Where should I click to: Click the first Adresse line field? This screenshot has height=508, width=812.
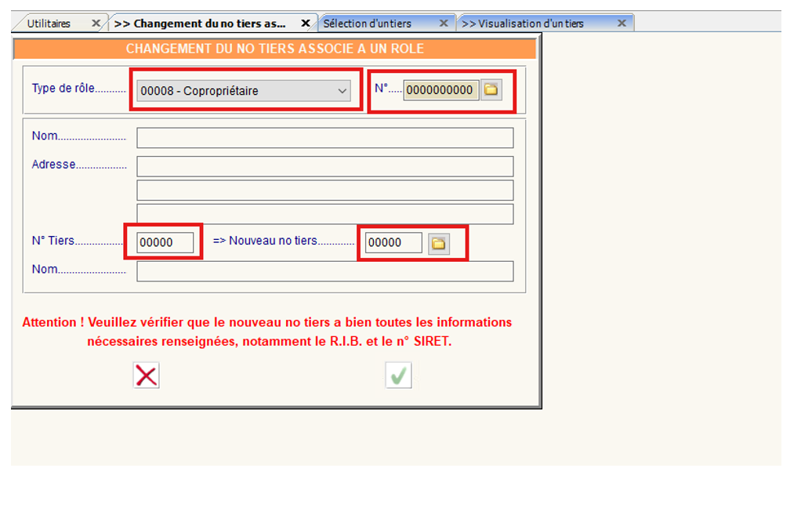[324, 166]
